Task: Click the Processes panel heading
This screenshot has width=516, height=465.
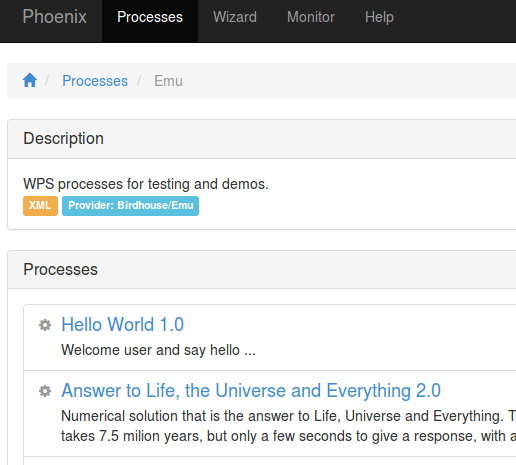Action: pyautogui.click(x=60, y=269)
